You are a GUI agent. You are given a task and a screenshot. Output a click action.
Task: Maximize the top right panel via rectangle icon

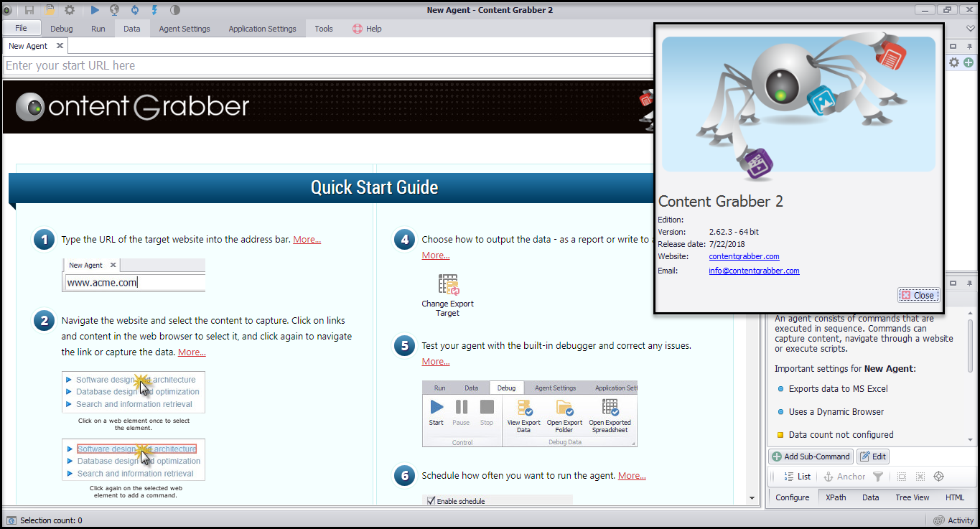pyautogui.click(x=953, y=46)
